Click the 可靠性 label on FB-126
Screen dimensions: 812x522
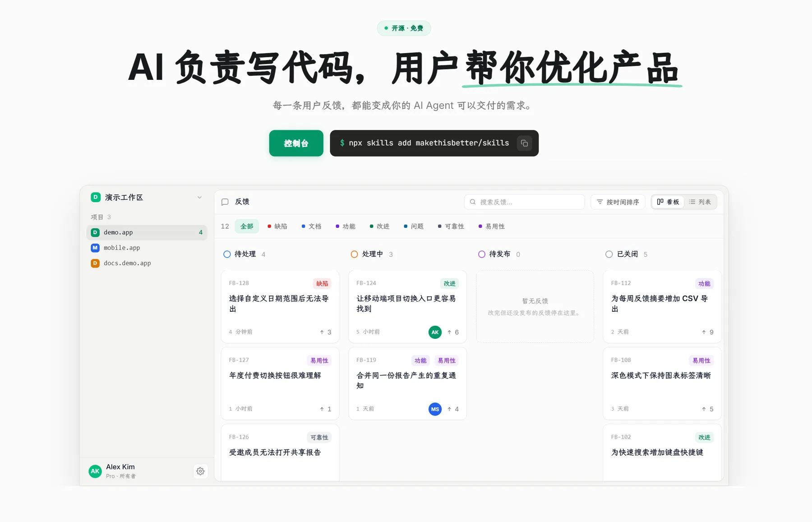click(319, 438)
